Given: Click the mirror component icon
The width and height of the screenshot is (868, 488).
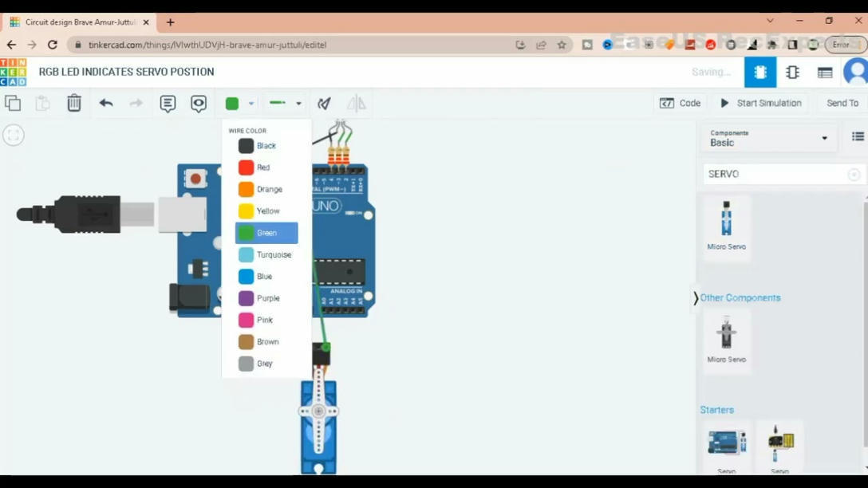Looking at the screenshot, I should pyautogui.click(x=356, y=103).
